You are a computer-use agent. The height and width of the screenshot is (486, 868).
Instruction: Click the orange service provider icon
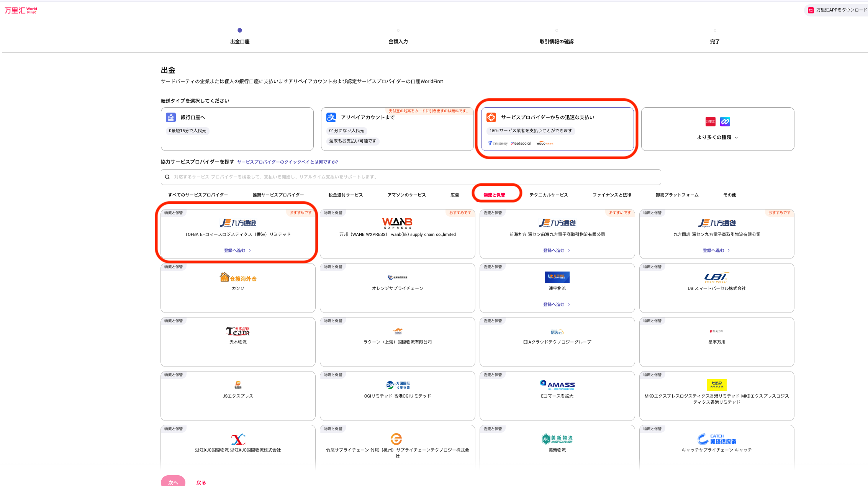click(x=491, y=117)
